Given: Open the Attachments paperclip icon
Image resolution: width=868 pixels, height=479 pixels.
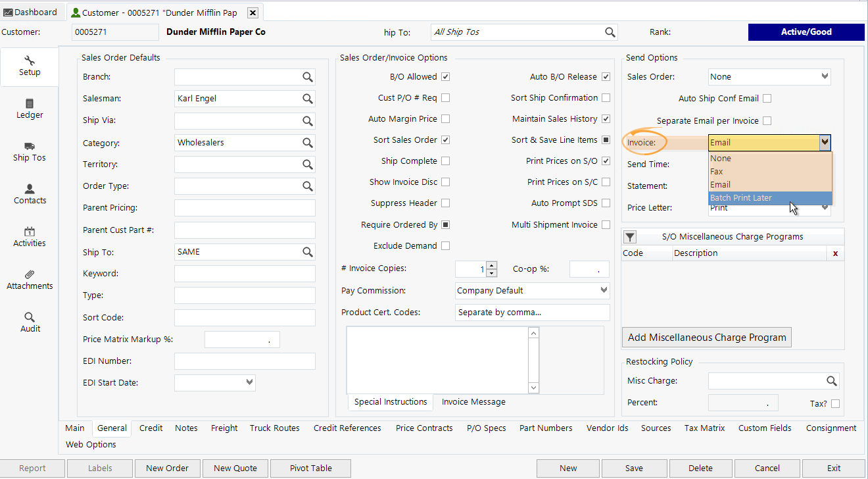Looking at the screenshot, I should (29, 279).
